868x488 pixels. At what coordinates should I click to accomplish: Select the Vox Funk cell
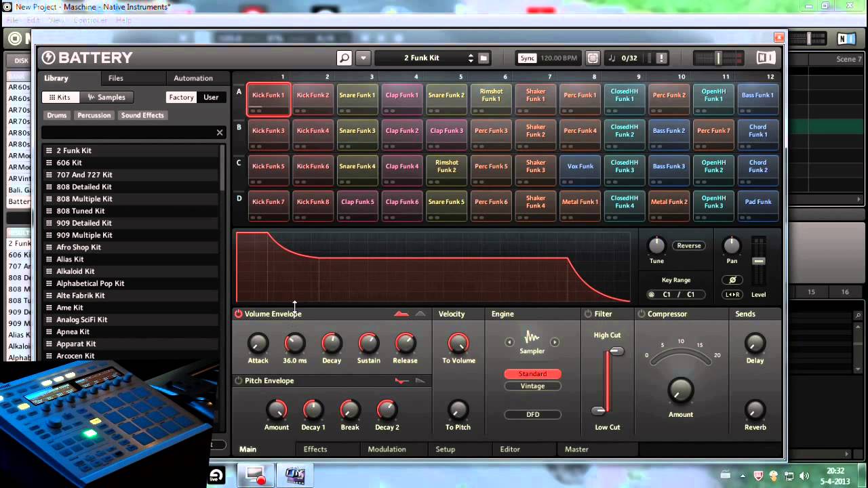point(580,170)
